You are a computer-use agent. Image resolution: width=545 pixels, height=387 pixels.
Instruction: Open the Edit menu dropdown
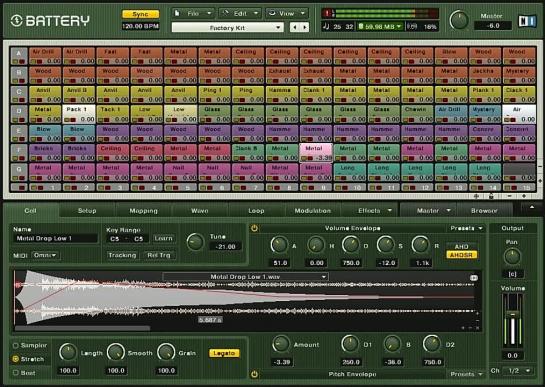point(240,14)
